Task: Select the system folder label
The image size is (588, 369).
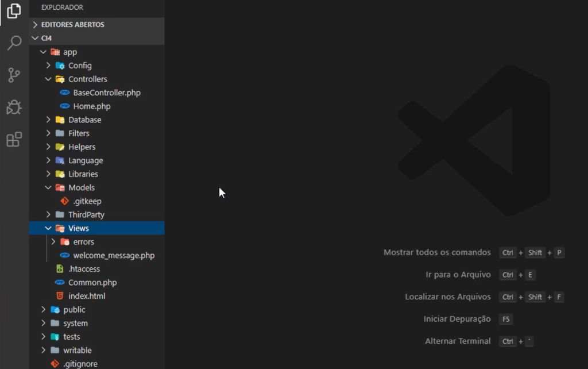Action: [x=75, y=323]
